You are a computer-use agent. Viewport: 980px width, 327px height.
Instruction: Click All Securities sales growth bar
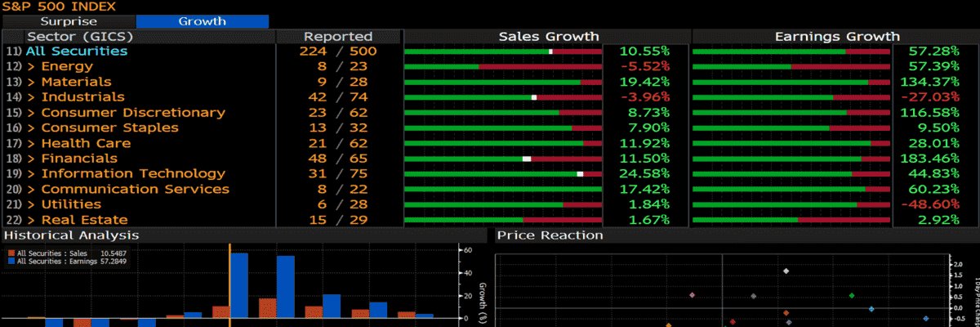[503, 51]
